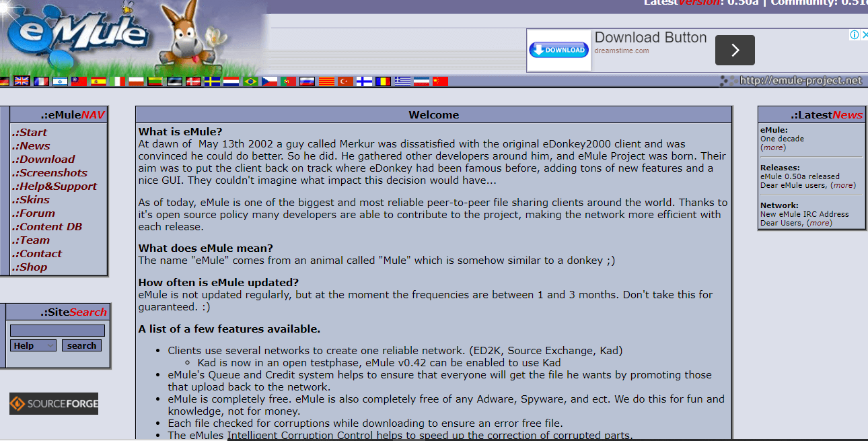Choose the Chinese flag language icon
This screenshot has height=441, width=868.
(440, 81)
